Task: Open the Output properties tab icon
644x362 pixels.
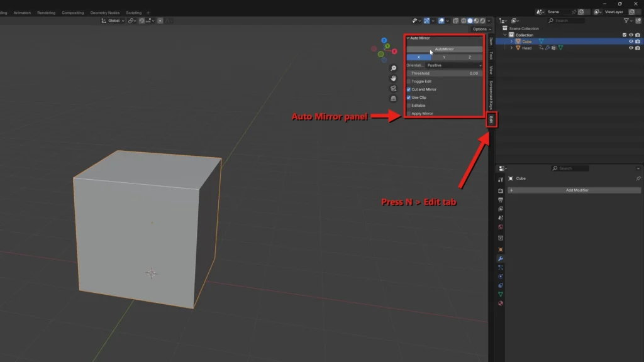Action: tap(500, 200)
